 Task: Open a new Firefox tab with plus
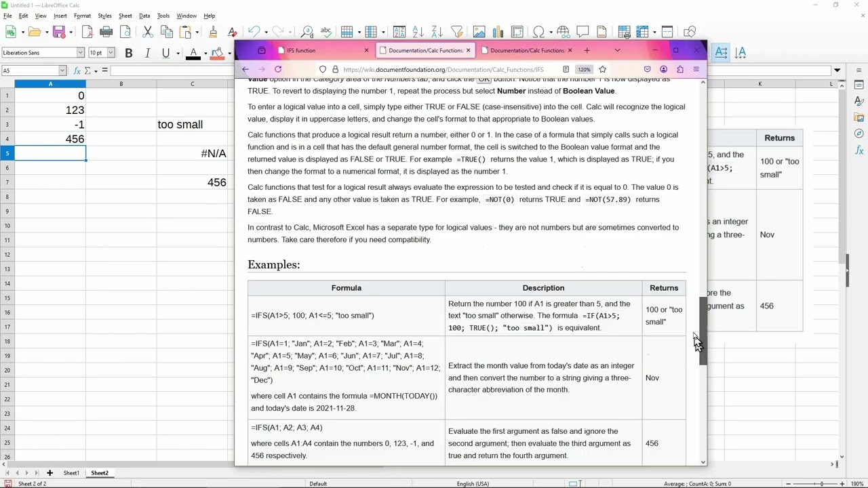click(587, 50)
